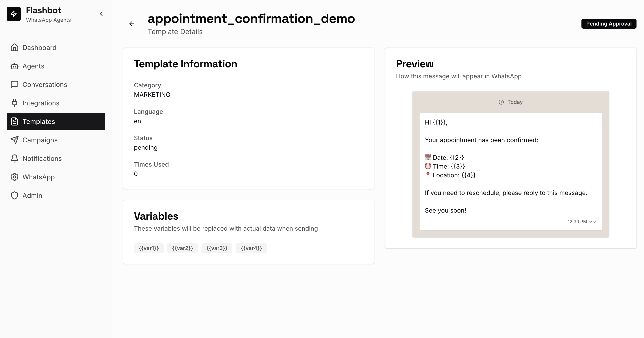
Task: Click the WhatsApp message preview bubble
Action: (x=511, y=171)
